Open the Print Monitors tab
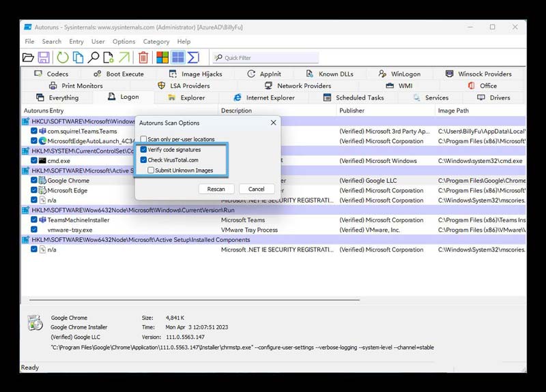Viewport: 546px width, 392px height. [76, 86]
